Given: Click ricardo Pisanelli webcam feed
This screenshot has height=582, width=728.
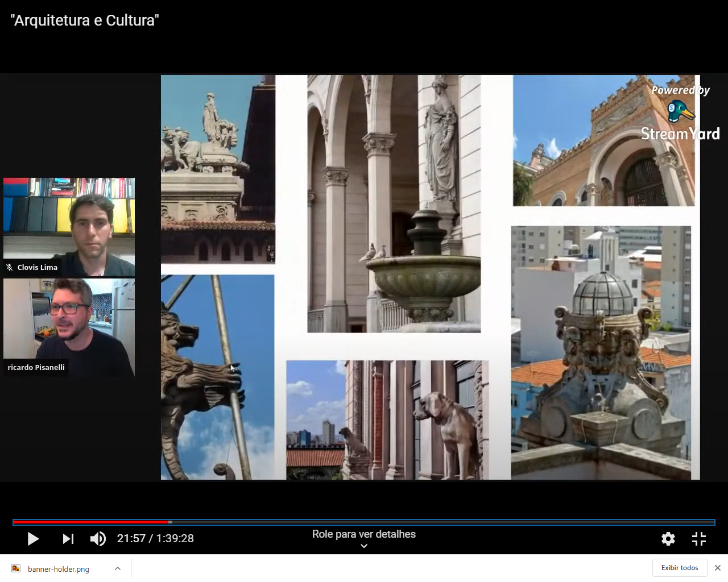Looking at the screenshot, I should 69,327.
